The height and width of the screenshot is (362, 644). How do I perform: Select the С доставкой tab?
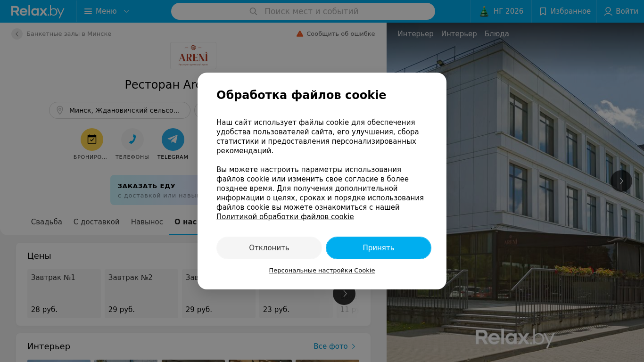click(x=97, y=222)
